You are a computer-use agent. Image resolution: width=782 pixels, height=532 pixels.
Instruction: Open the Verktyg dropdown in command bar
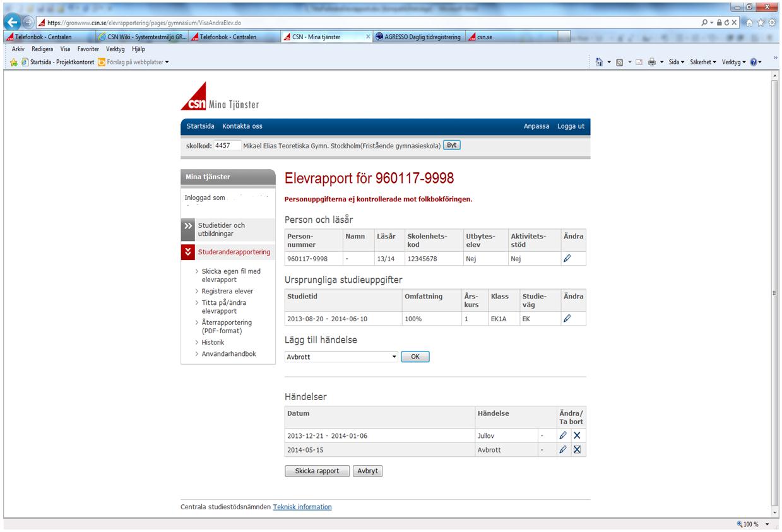pyautogui.click(x=733, y=62)
